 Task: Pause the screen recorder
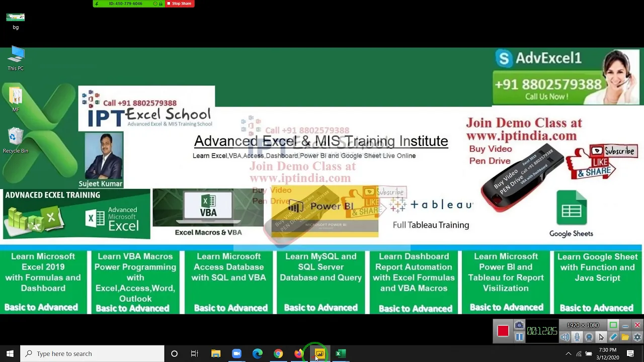coord(519,337)
